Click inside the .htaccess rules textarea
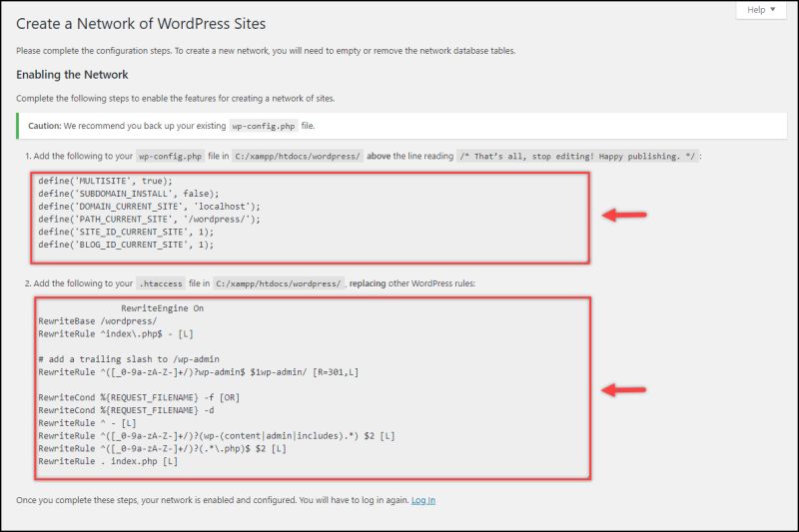This screenshot has width=799, height=532. 313,388
